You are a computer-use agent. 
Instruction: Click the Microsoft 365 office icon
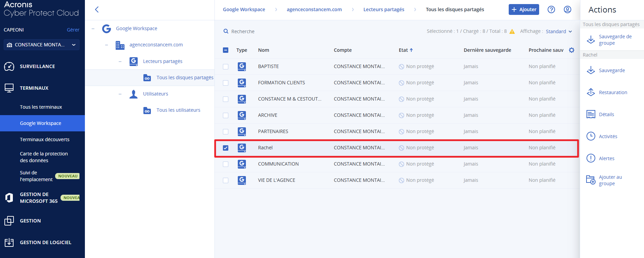[x=9, y=198]
